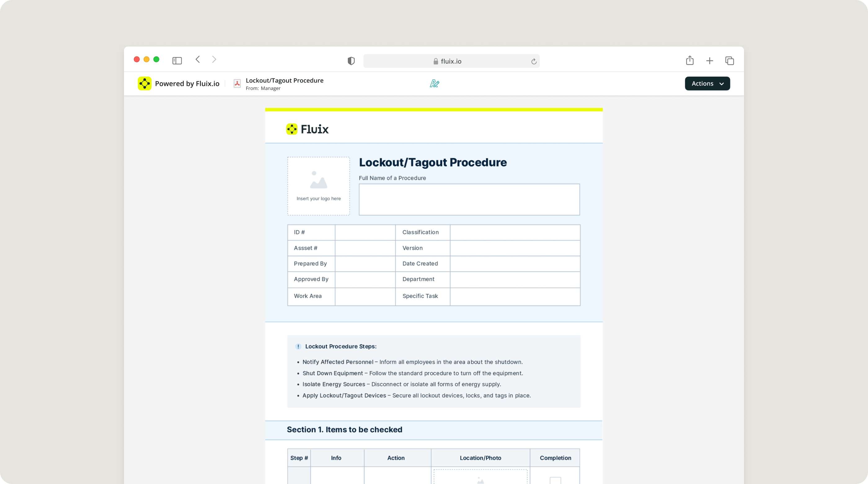Click the signature pen icon in header

(x=434, y=83)
